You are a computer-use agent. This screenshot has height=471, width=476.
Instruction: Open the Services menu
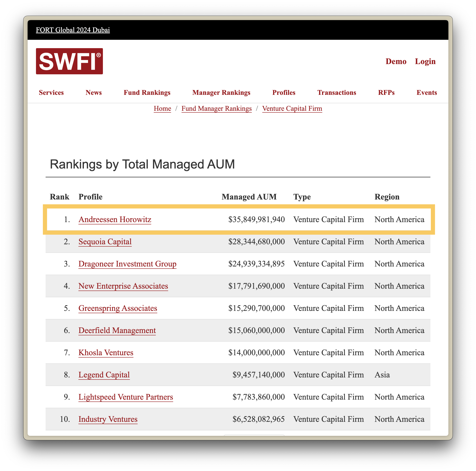pos(51,93)
